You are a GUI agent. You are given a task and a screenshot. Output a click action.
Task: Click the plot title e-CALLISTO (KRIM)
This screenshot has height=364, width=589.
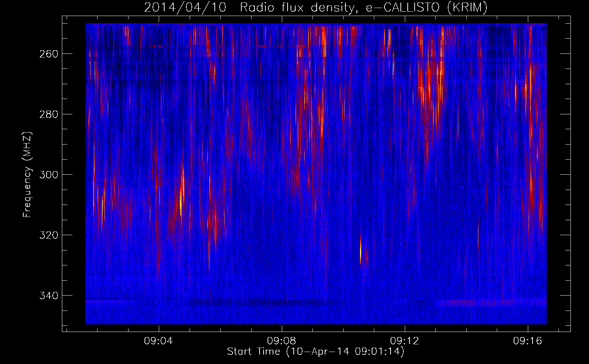[316, 7]
